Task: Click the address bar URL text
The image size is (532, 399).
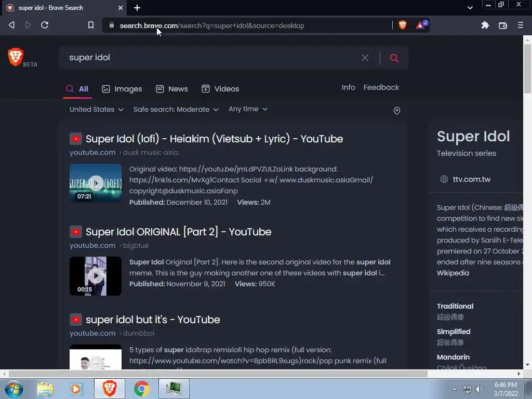Action: tap(212, 25)
